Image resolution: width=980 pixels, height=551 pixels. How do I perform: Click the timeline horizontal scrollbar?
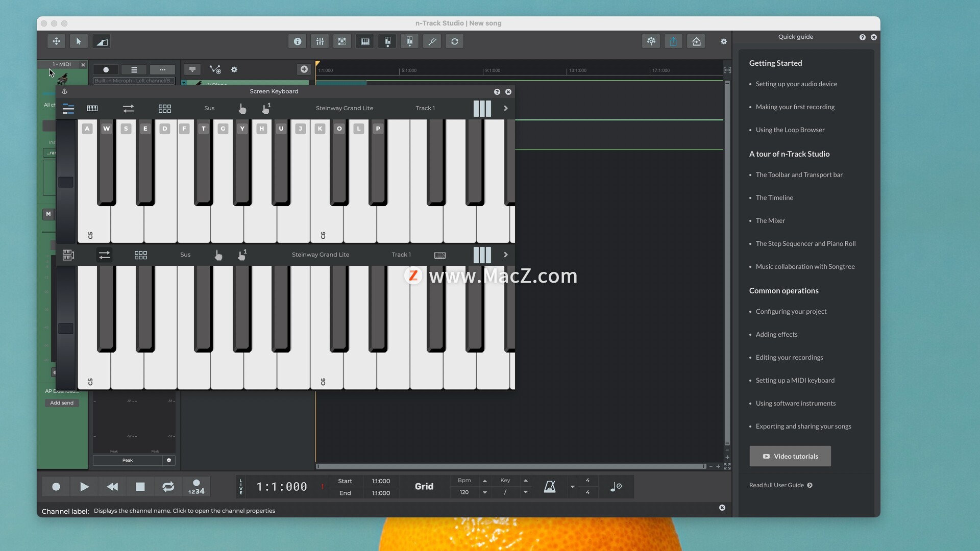coord(510,466)
